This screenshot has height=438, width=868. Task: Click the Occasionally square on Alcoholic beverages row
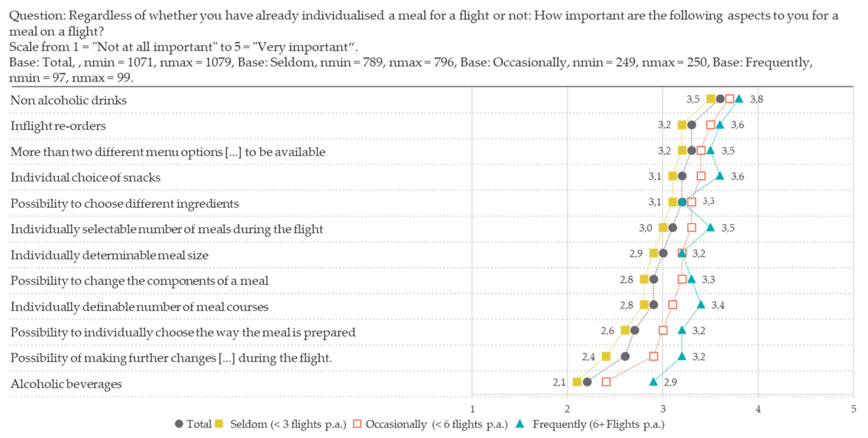tap(606, 382)
